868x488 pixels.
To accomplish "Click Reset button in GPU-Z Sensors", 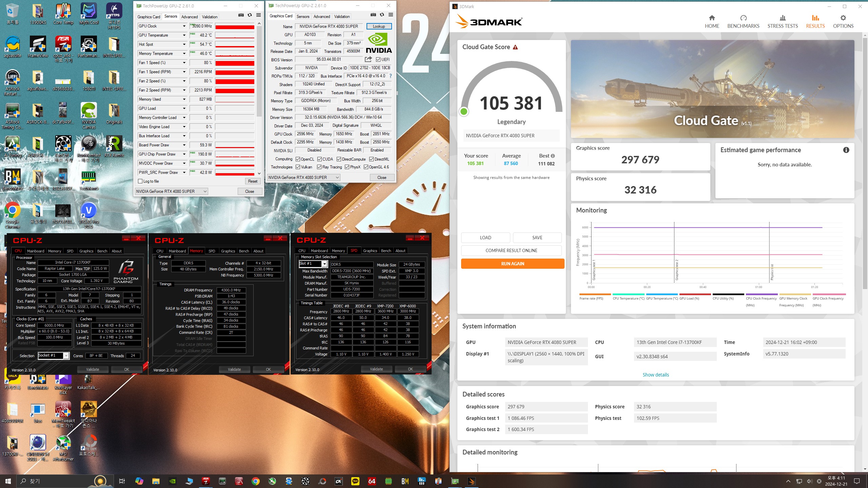I will tap(253, 181).
